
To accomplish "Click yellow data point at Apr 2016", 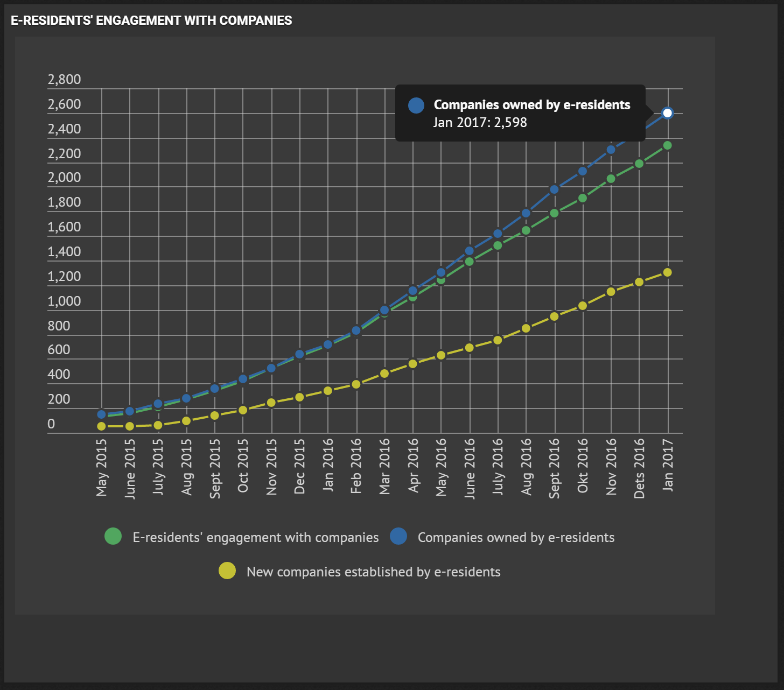I will [412, 364].
